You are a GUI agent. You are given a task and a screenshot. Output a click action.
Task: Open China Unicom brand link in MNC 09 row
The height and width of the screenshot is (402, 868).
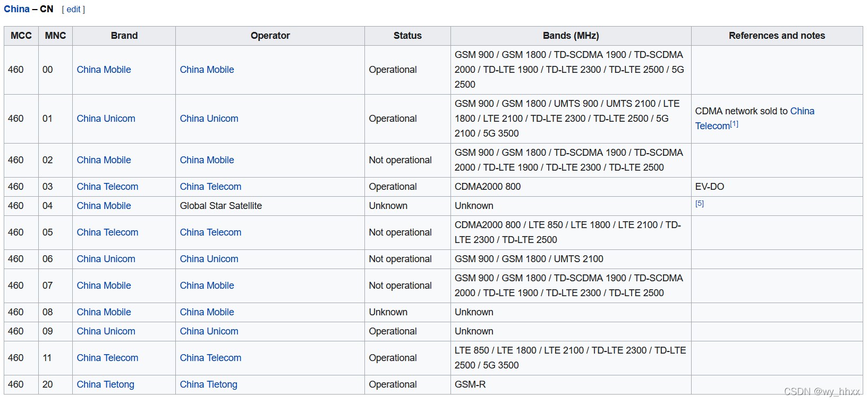(x=106, y=331)
